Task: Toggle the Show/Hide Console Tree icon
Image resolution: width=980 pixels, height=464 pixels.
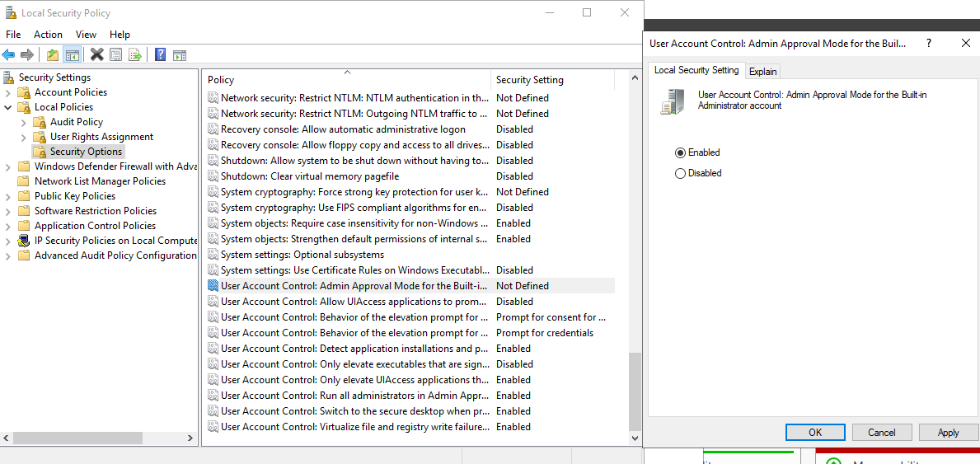Action: tap(72, 54)
